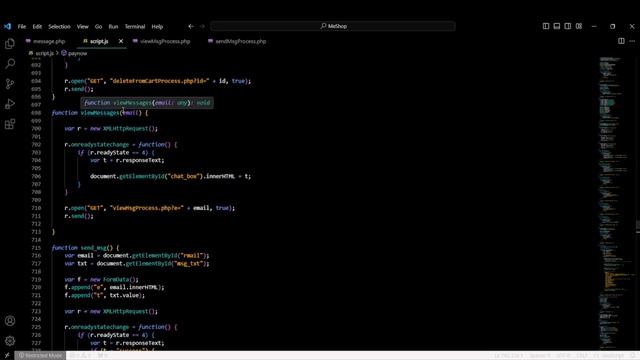This screenshot has height=360, width=640.
Task: Open More Actions ellipsis in editor
Action: coord(632,41)
